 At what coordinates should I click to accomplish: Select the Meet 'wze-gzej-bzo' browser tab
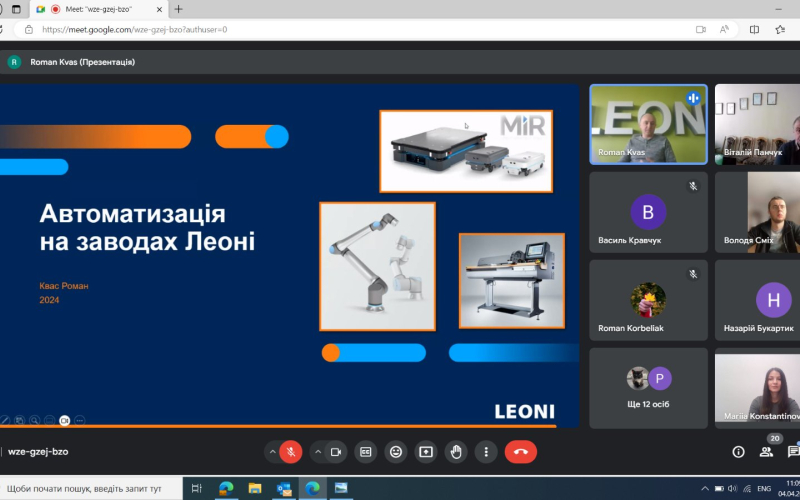pos(99,9)
